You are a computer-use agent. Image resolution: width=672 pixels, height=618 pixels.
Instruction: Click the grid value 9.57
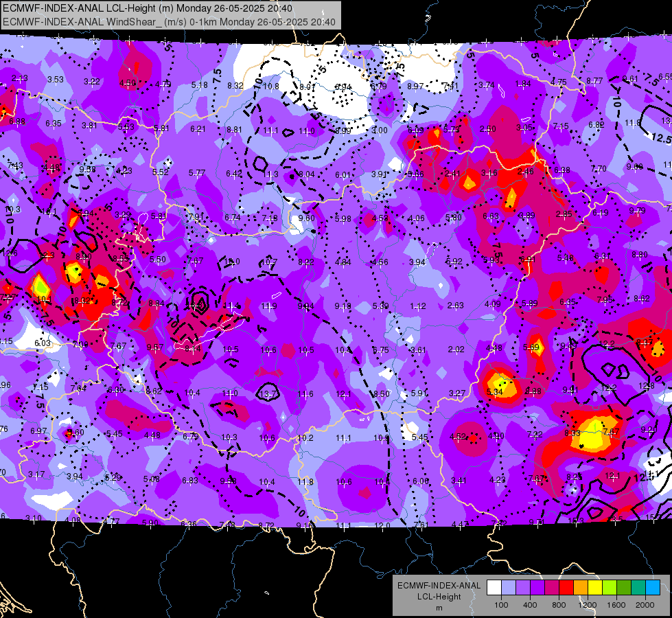click(x=154, y=347)
